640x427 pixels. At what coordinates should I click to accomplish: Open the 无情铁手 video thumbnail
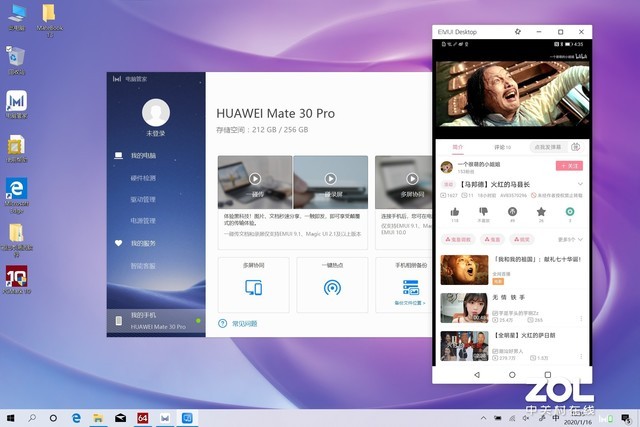[x=464, y=308]
